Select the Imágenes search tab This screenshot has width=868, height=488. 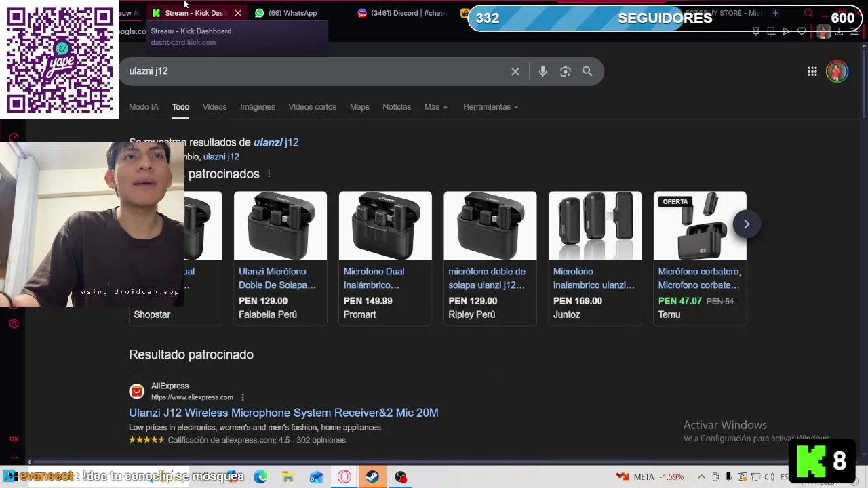(x=258, y=107)
